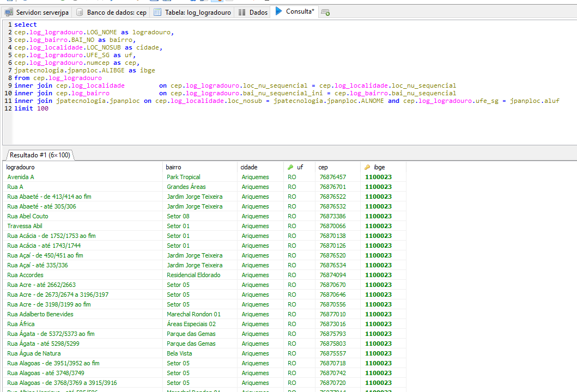
Task: Select the Resultado #1 result tab
Action: point(39,155)
